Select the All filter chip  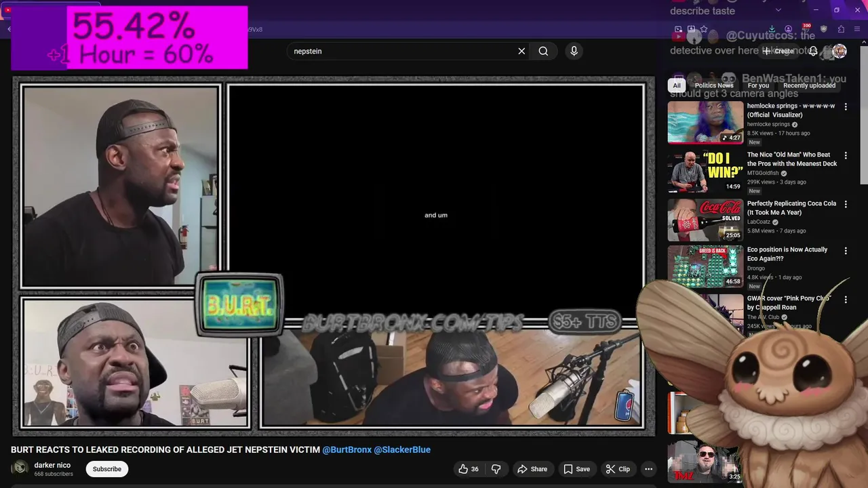coord(676,85)
